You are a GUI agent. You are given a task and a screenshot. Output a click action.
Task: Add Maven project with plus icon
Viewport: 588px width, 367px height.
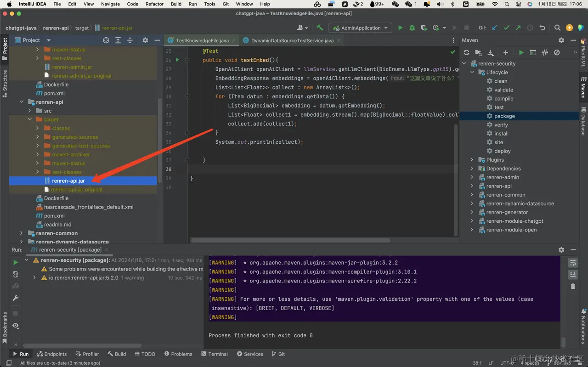pos(506,53)
